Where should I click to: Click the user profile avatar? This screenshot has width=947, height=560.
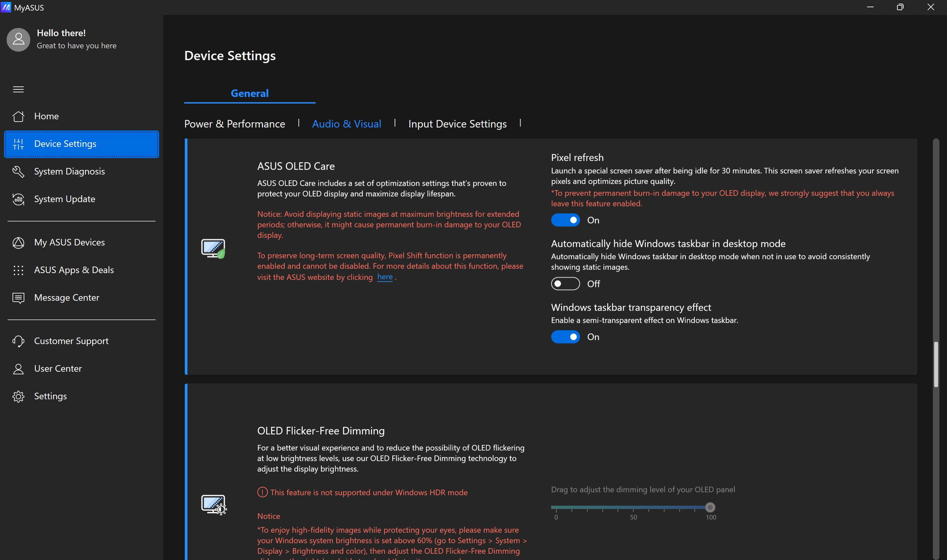point(18,40)
